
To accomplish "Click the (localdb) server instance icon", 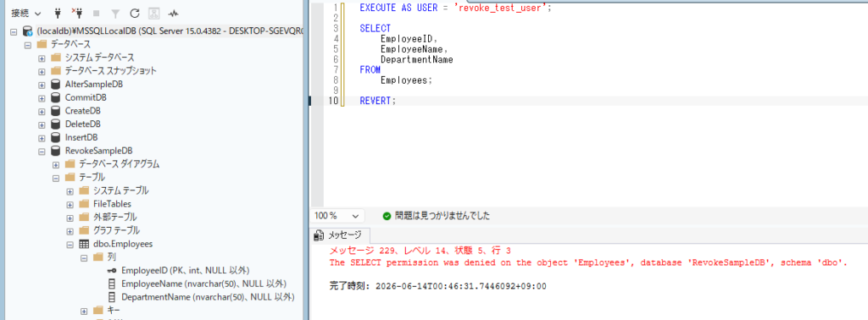I will 28,31.
